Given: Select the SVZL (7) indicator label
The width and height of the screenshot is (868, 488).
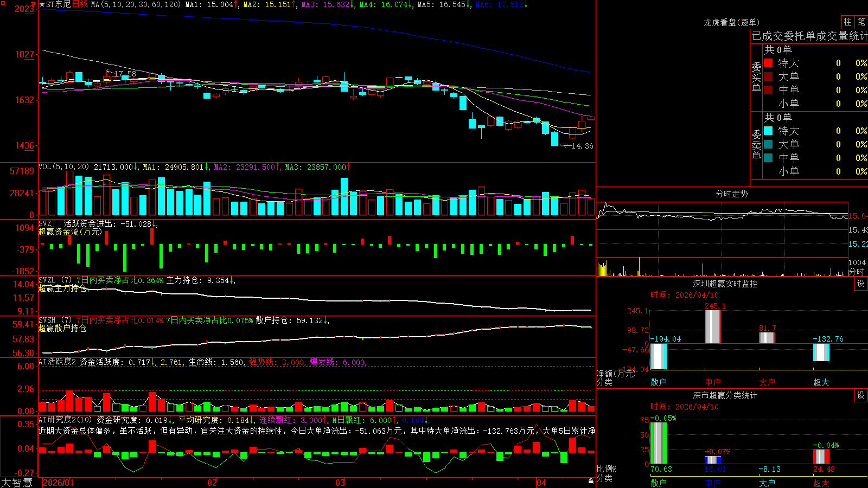Looking at the screenshot, I should point(55,280).
